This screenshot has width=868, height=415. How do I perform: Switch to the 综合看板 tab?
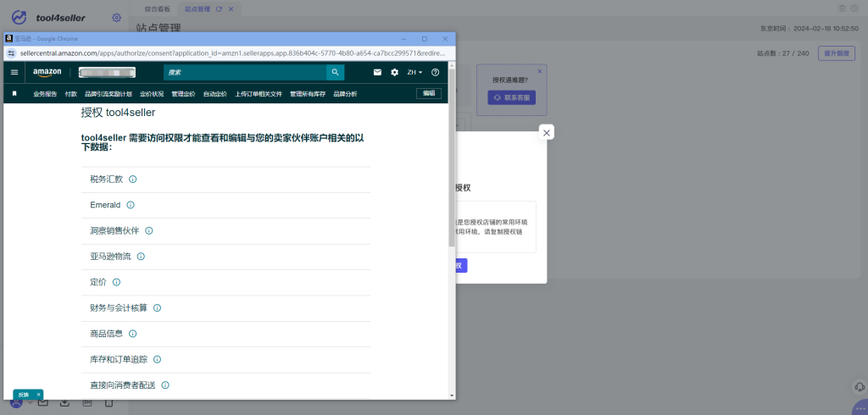point(157,8)
